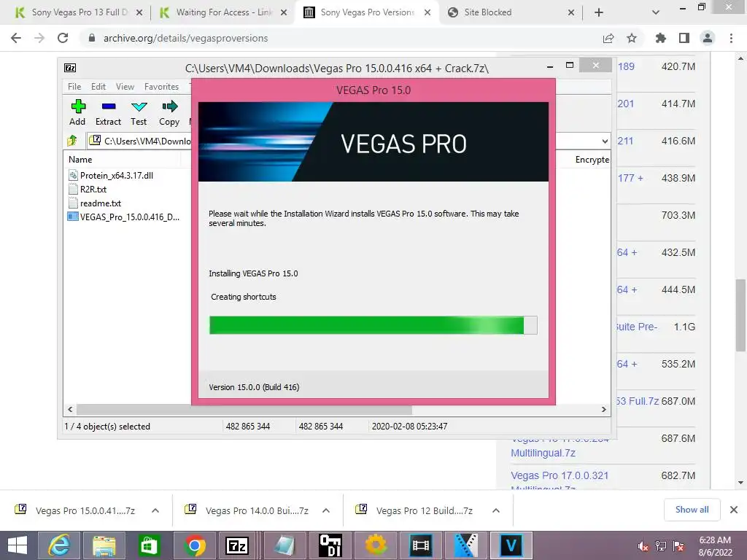Click the muted volume tray icon
This screenshot has width=747, height=560.
[643, 546]
